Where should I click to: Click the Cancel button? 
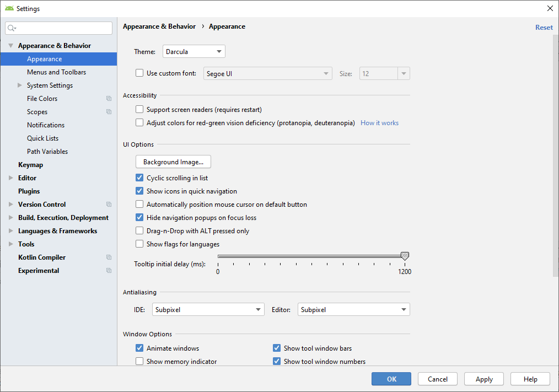[x=437, y=379]
